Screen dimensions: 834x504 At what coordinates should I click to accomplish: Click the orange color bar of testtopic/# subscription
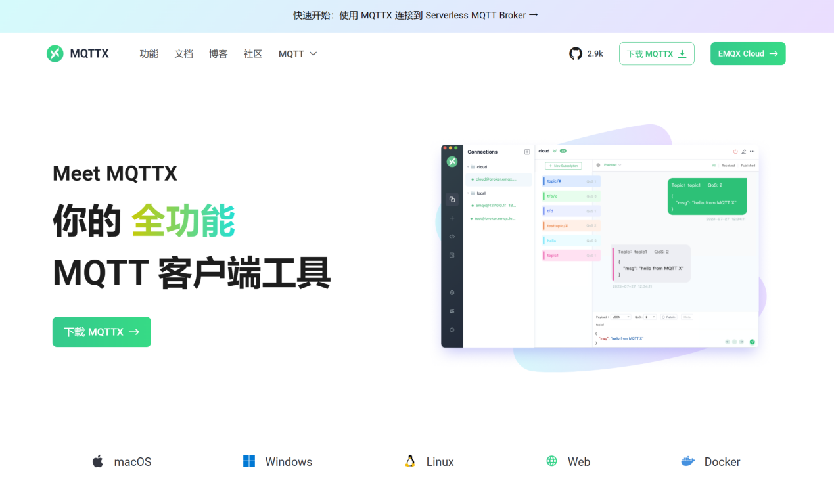(x=544, y=226)
